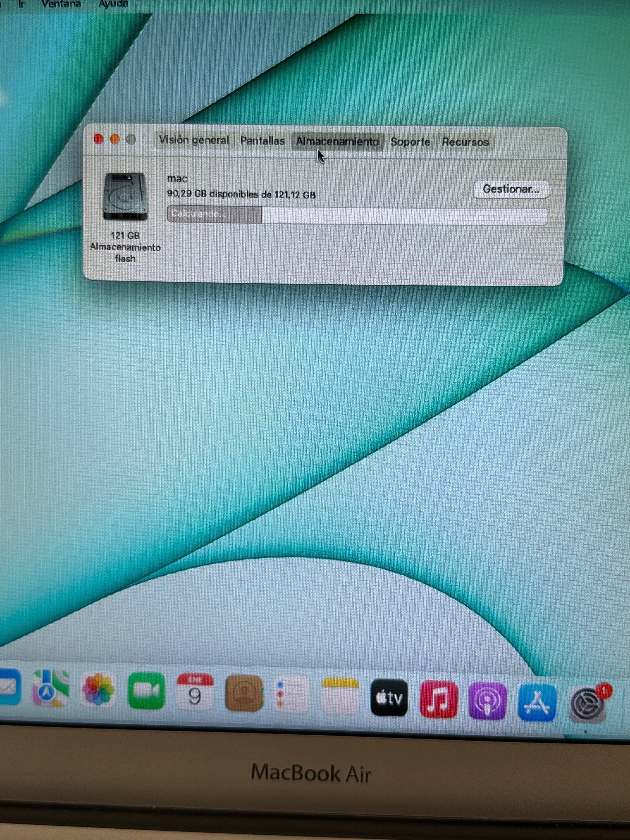Launch Reminders from the Dock
Image resolution: width=630 pixels, height=840 pixels.
(x=292, y=695)
